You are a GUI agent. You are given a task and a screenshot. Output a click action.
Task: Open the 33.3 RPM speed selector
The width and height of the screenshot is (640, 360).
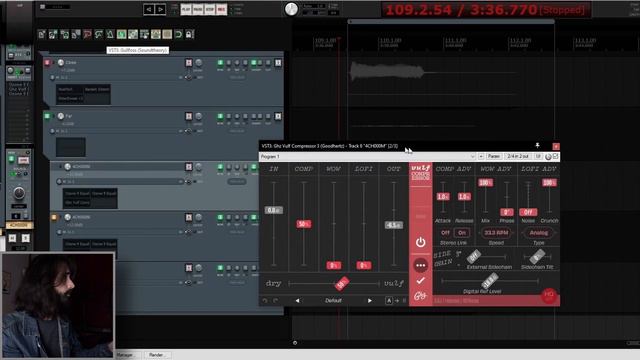click(496, 233)
